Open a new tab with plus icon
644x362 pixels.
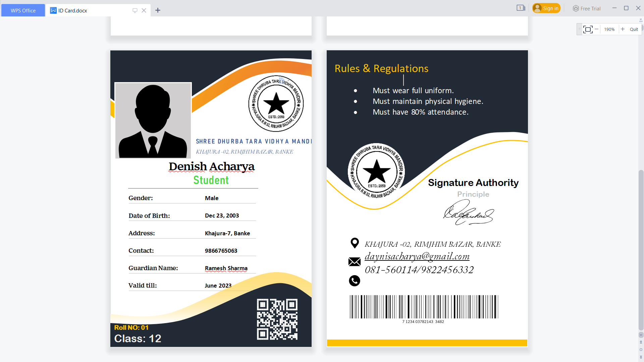coord(158,10)
